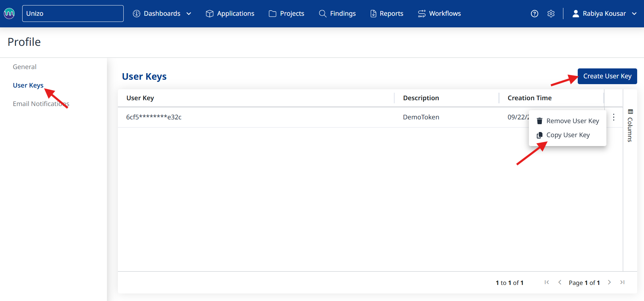Open the settings gear icon

[551, 14]
